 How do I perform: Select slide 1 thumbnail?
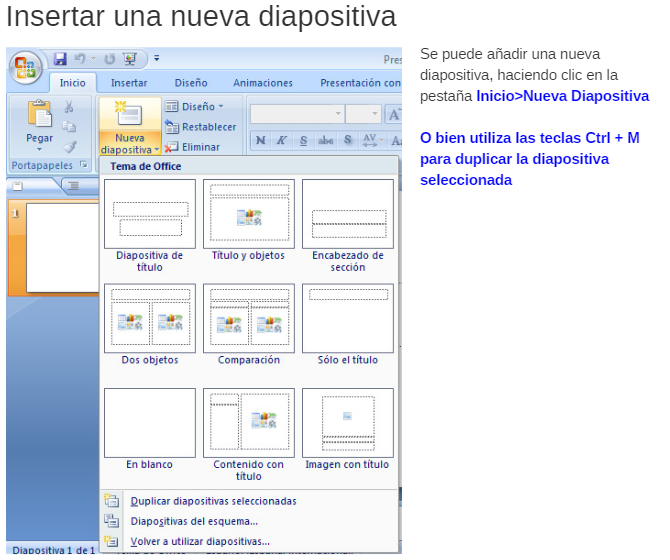(62, 248)
